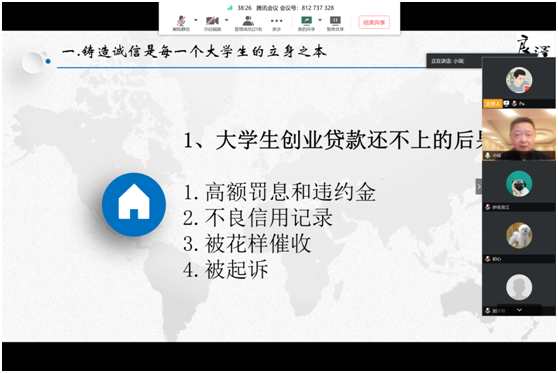The image size is (558, 373).
Task: Open the manage members panel
Action: (x=248, y=23)
